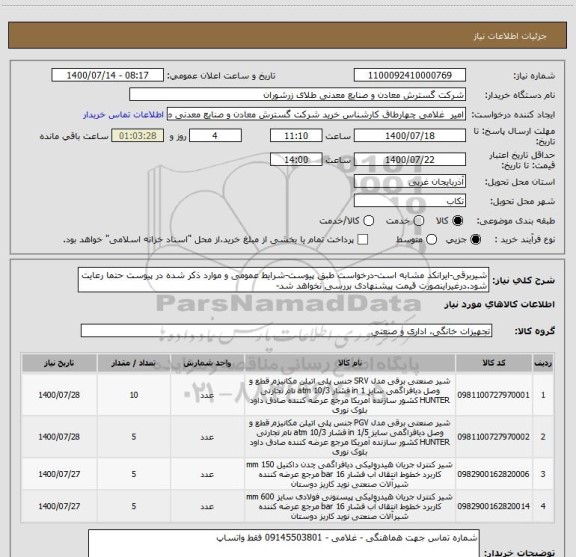
Task: Click quantity 10 in row 1
Action: (x=134, y=395)
